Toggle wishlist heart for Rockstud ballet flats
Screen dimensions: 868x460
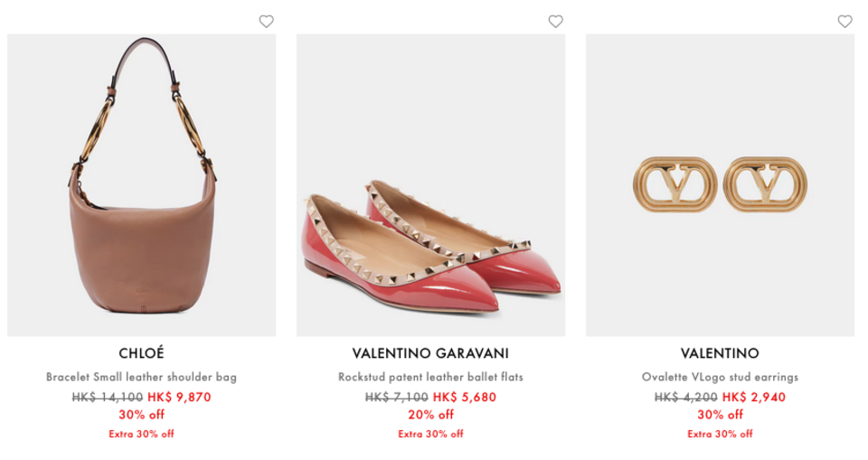pos(556,21)
